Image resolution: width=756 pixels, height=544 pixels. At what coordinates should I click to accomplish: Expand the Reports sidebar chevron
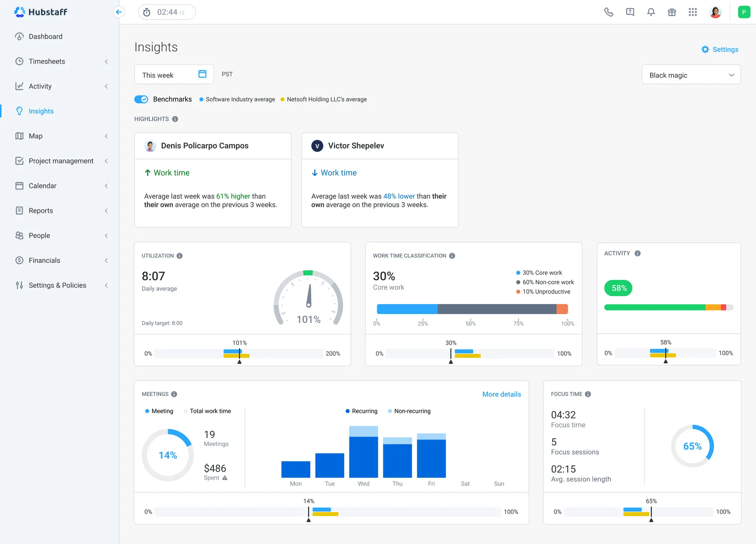(x=106, y=211)
